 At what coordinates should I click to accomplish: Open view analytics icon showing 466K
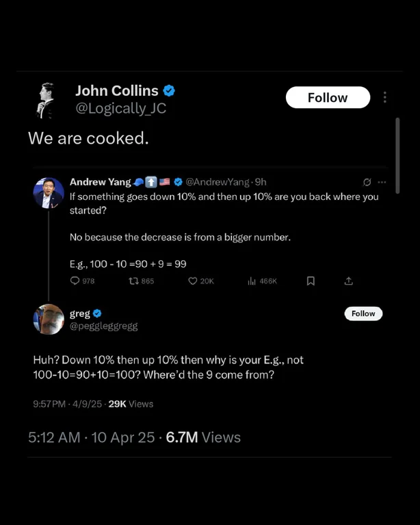pos(252,281)
